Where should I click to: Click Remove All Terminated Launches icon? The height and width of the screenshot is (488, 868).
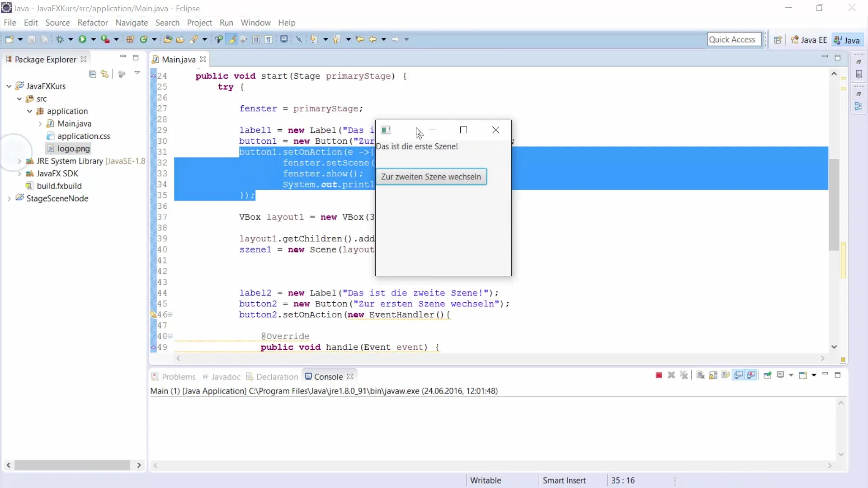pyautogui.click(x=684, y=375)
